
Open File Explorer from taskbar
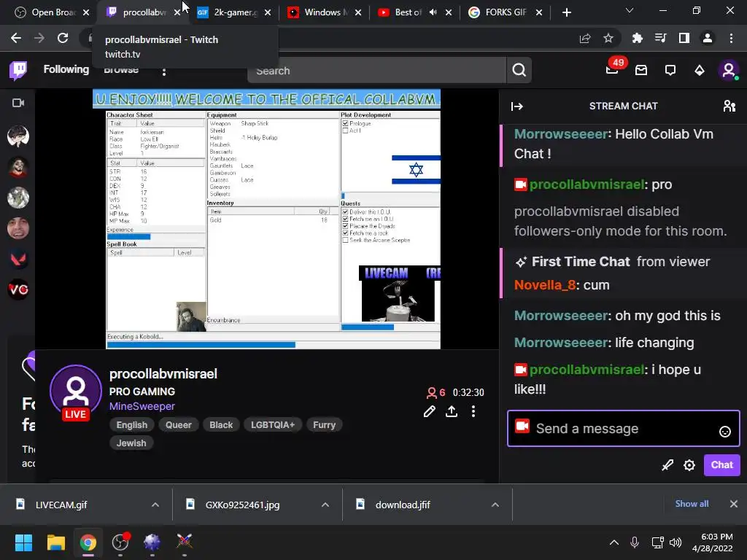55,542
